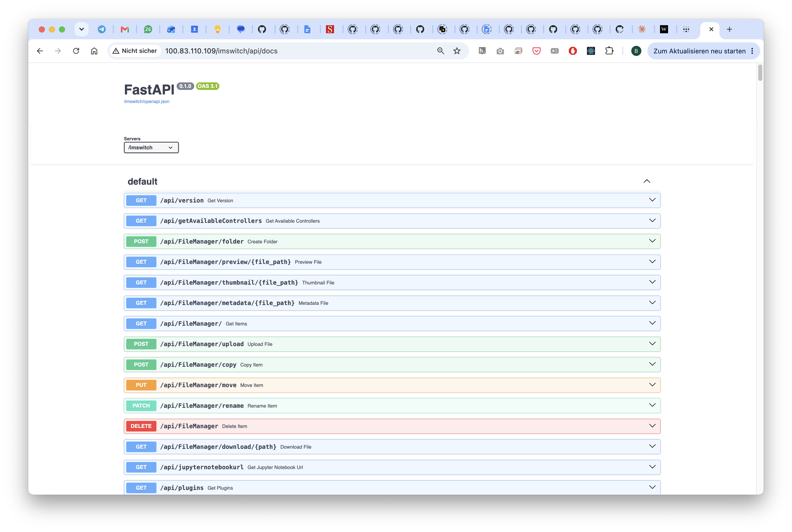
Task: Click the /api/jupyternotebookurl path text
Action: click(202, 467)
